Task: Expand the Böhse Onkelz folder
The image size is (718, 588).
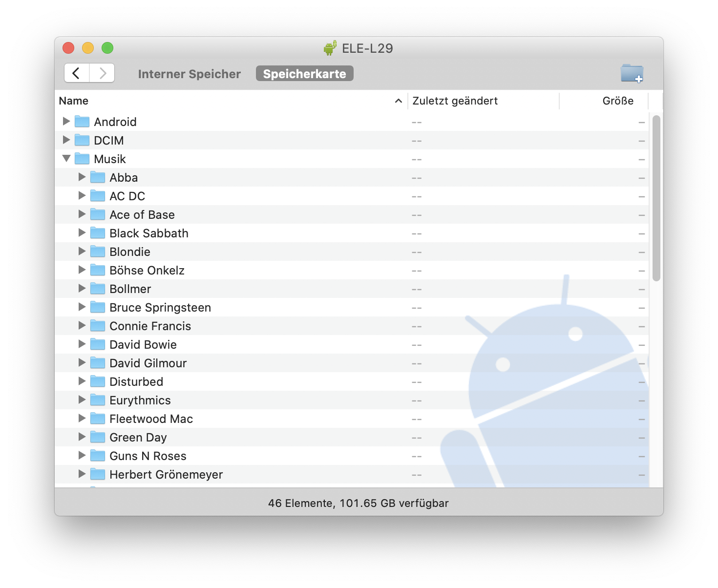Action: click(82, 270)
